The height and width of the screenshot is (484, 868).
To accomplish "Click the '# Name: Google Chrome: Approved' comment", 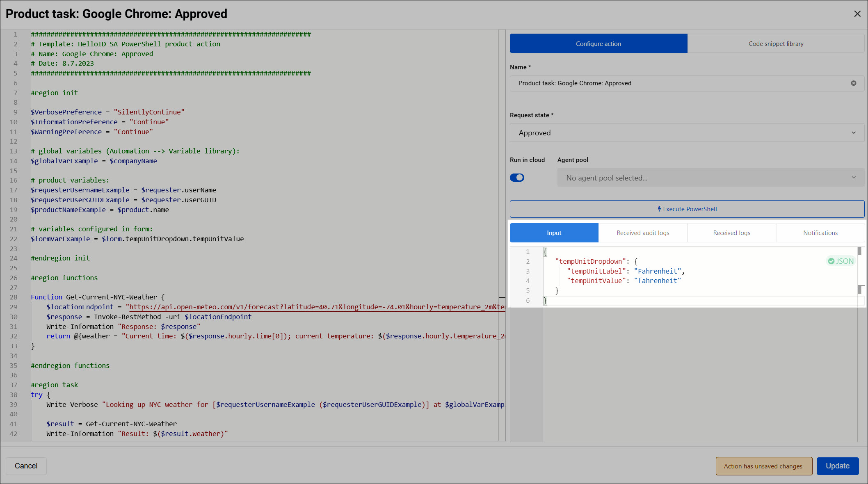I will (92, 54).
